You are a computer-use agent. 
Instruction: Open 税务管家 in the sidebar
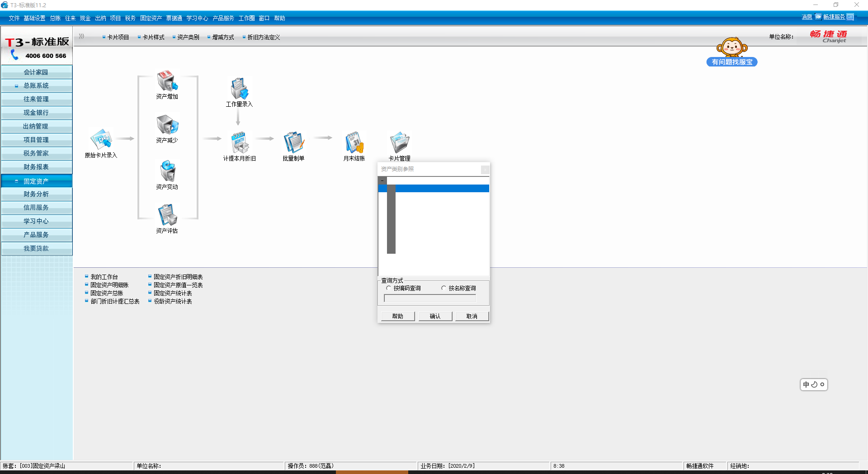pyautogui.click(x=37, y=153)
